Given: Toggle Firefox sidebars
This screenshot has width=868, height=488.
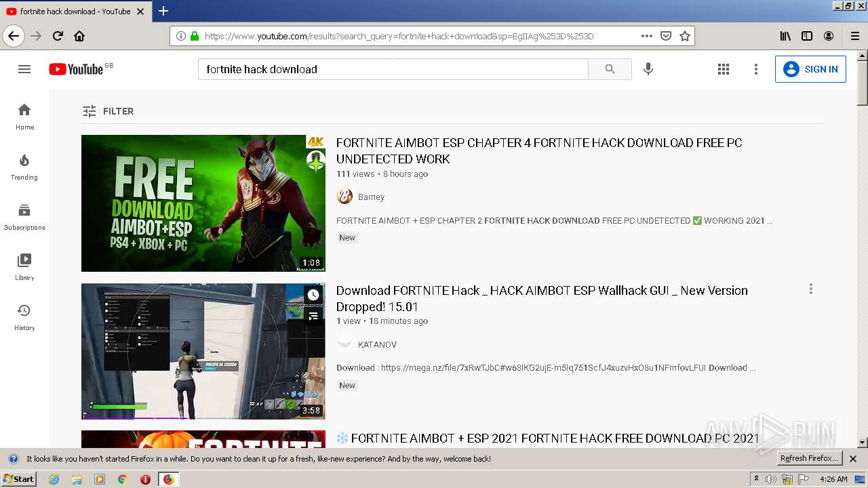Looking at the screenshot, I should pos(807,36).
